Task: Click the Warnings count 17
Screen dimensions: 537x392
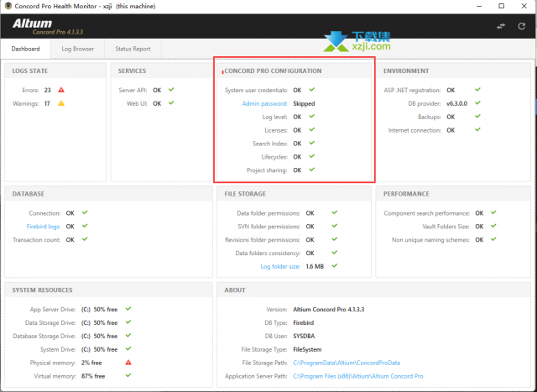Action: coord(47,103)
